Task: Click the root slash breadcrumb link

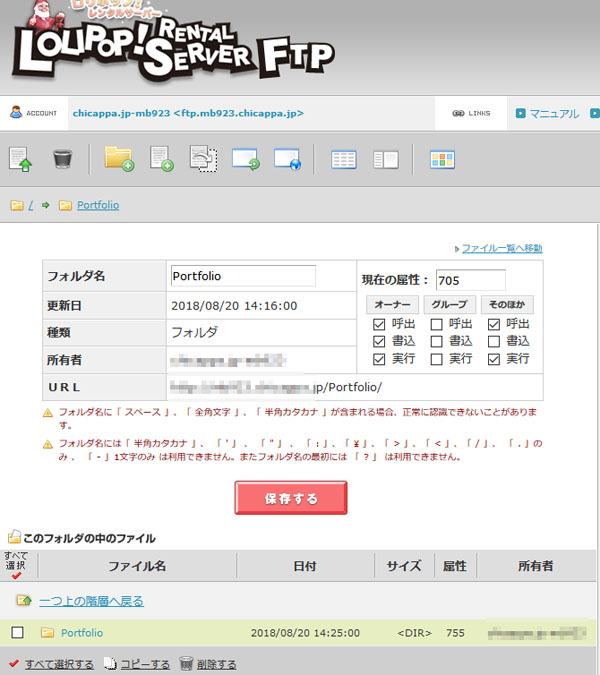Action: (31, 205)
